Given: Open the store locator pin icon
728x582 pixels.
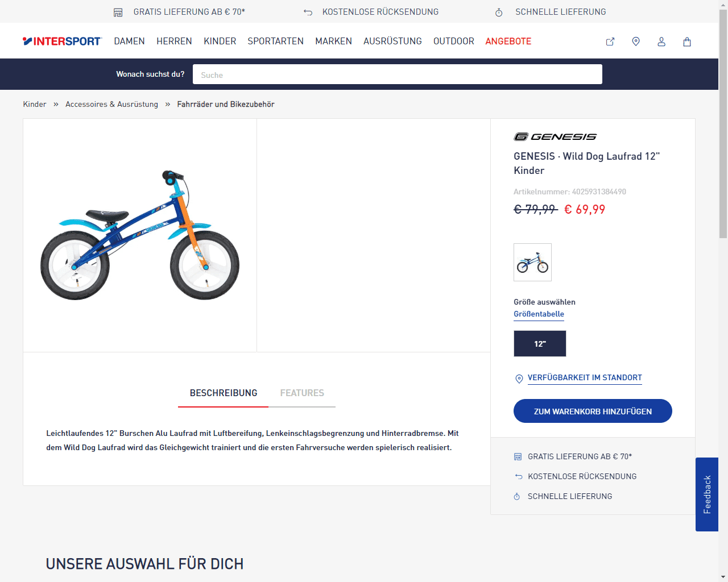Looking at the screenshot, I should click(636, 41).
